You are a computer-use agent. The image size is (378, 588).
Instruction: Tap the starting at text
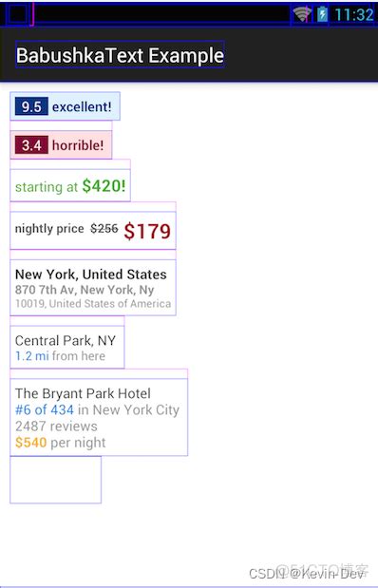[x=47, y=187]
